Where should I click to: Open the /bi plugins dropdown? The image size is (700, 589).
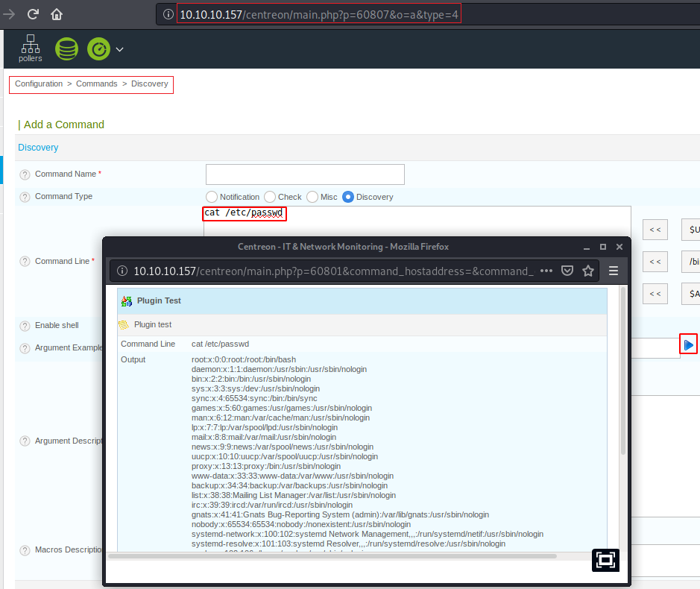click(x=691, y=262)
